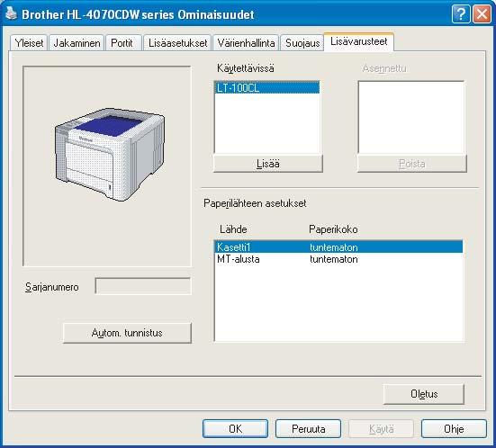This screenshot has width=496, height=448.
Task: Select the MT-alusta paper source row
Action: point(338,259)
